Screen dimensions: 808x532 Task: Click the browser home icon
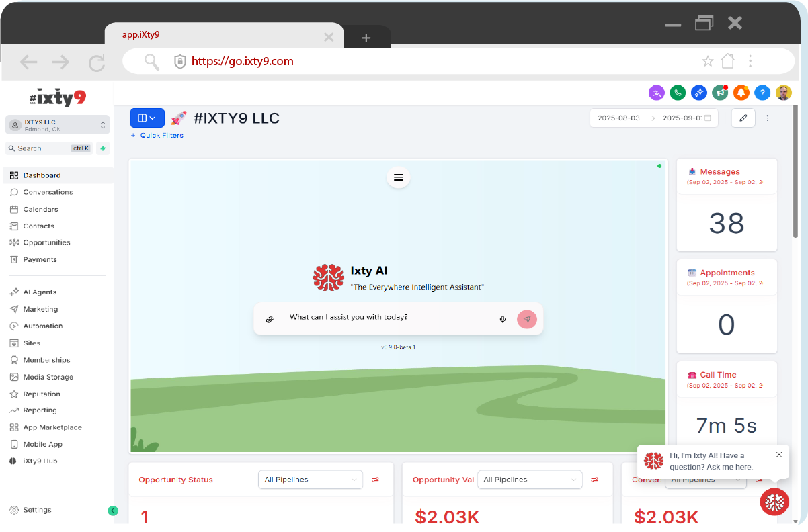click(728, 61)
